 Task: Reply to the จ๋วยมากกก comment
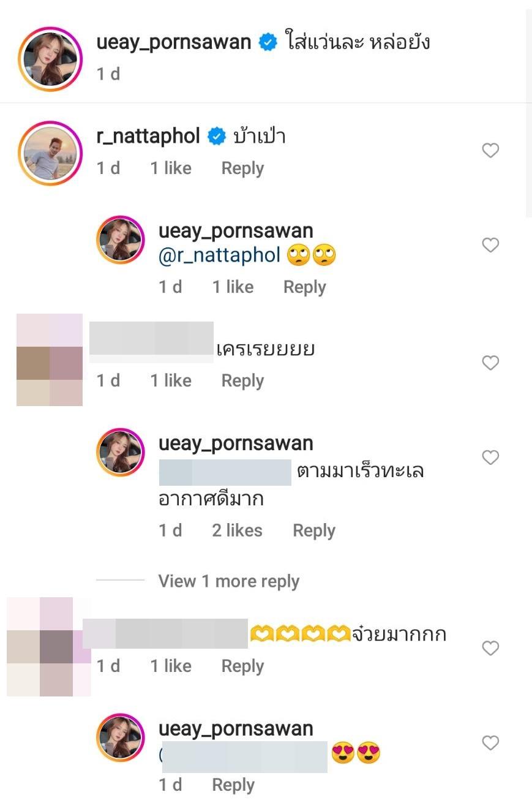[242, 666]
